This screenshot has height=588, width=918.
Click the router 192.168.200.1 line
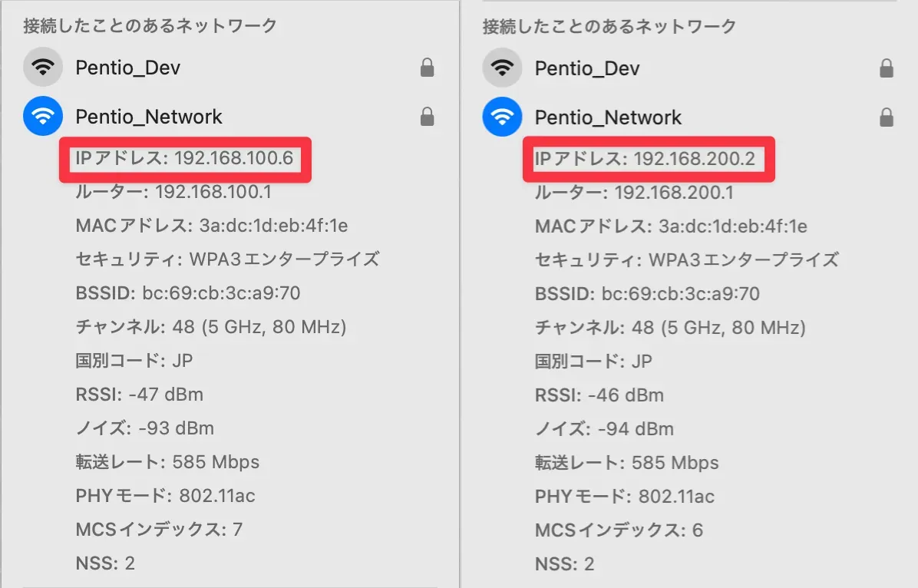(634, 193)
